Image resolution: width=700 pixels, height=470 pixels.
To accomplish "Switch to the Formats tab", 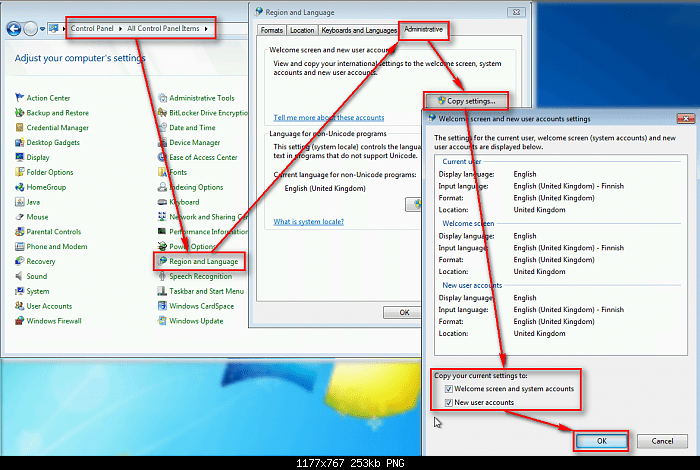I will pos(271,30).
